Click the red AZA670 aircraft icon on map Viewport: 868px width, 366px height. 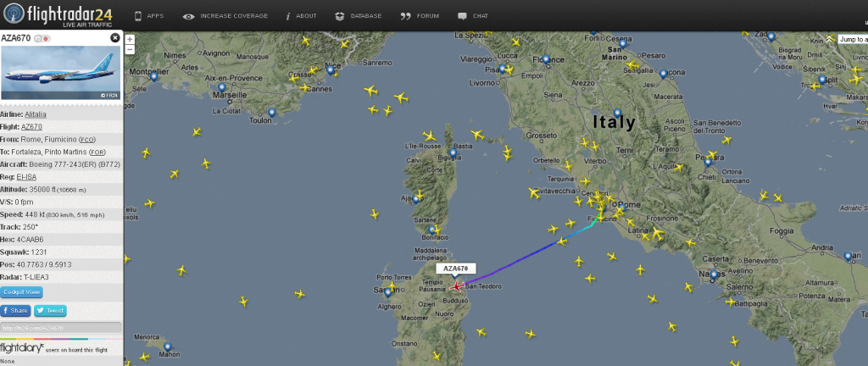(456, 286)
